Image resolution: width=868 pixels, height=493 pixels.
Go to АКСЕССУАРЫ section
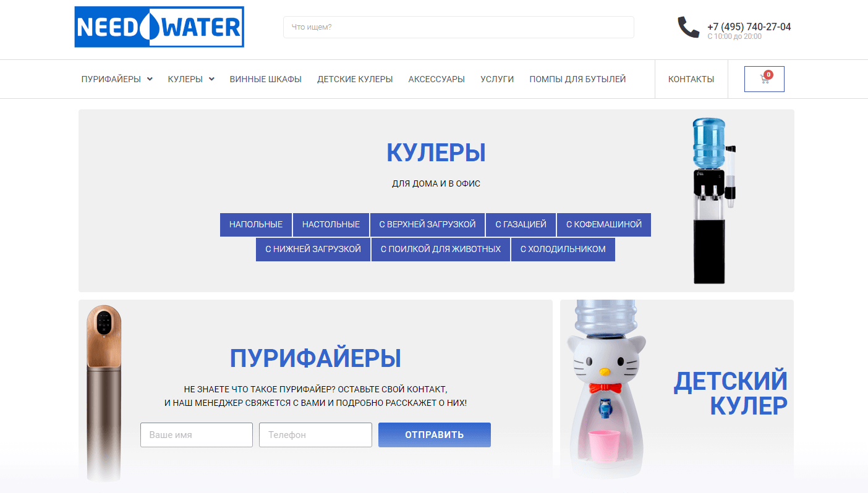coord(436,79)
